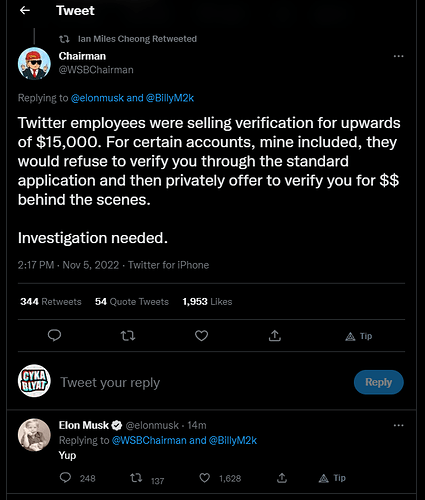The image size is (425, 500).
Task: Click into the Tweet your reply field
Action: 200,382
